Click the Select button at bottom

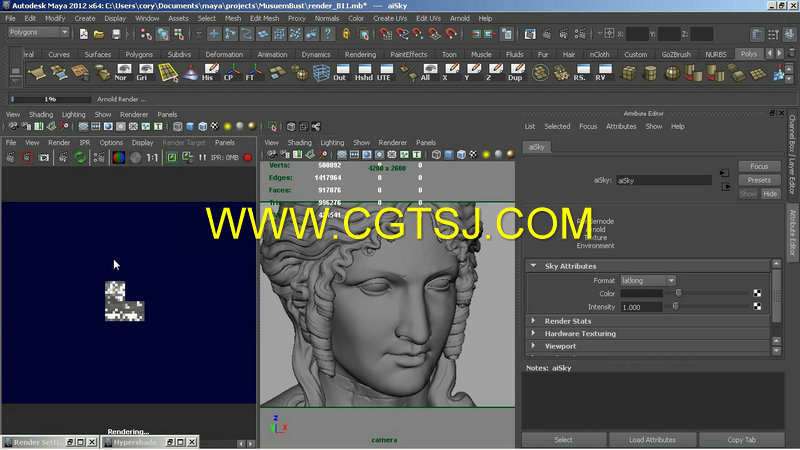click(x=564, y=439)
